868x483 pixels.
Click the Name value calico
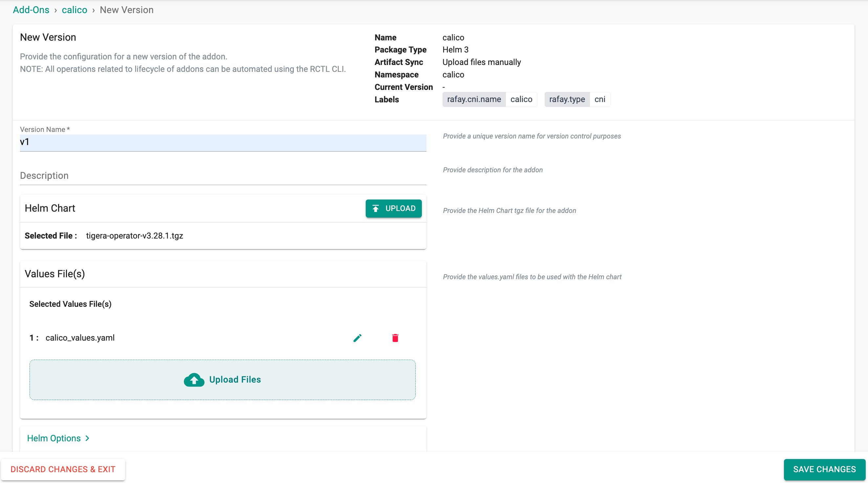(453, 37)
